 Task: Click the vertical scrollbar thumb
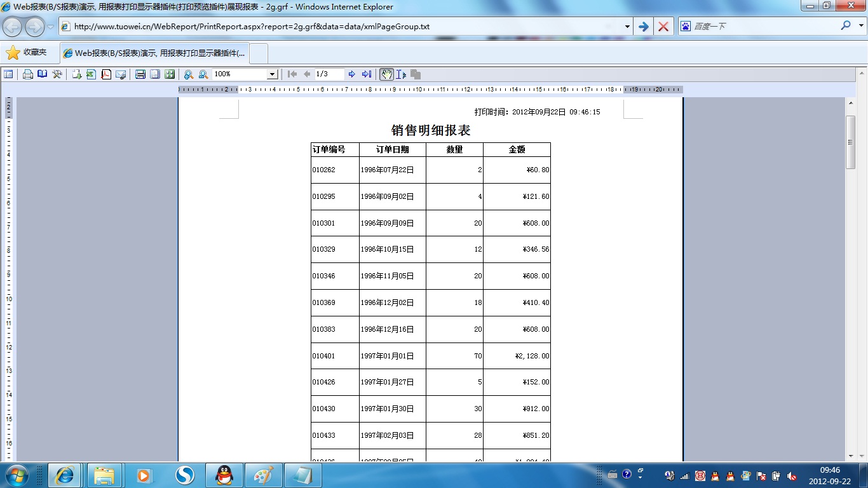pos(851,142)
